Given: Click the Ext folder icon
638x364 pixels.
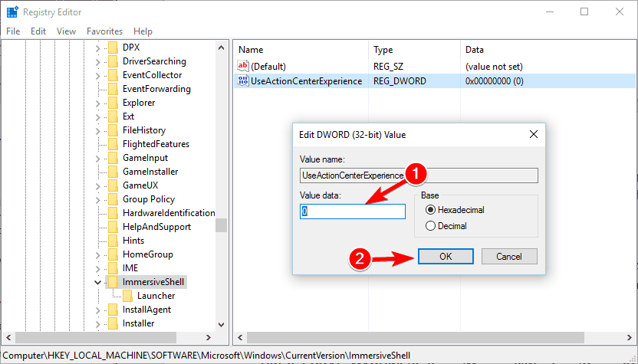Looking at the screenshot, I should coord(113,116).
